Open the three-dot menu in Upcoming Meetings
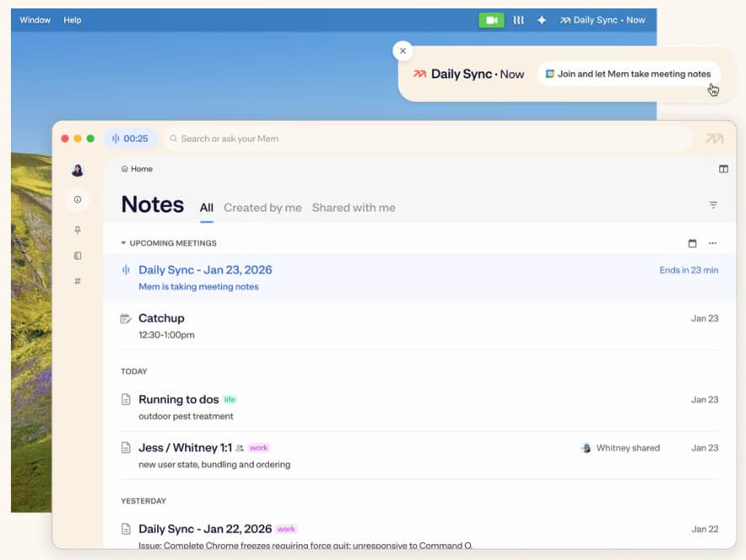The image size is (746, 560). 712,243
